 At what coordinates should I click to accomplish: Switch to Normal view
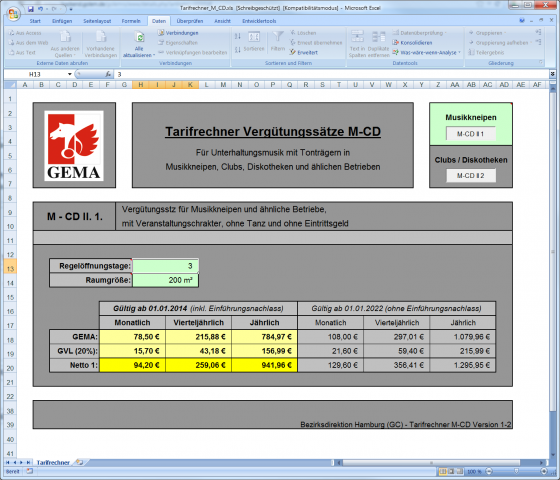click(442, 471)
